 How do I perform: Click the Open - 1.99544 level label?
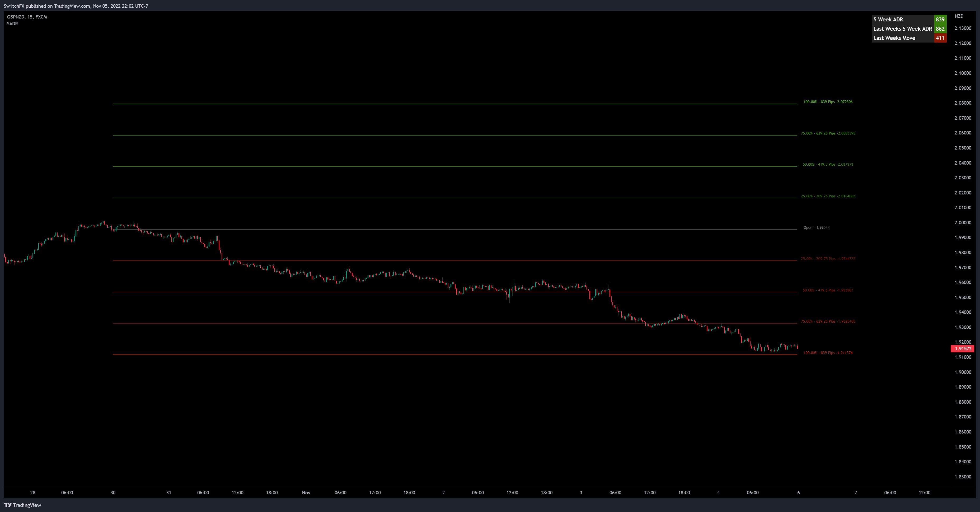[x=817, y=228]
